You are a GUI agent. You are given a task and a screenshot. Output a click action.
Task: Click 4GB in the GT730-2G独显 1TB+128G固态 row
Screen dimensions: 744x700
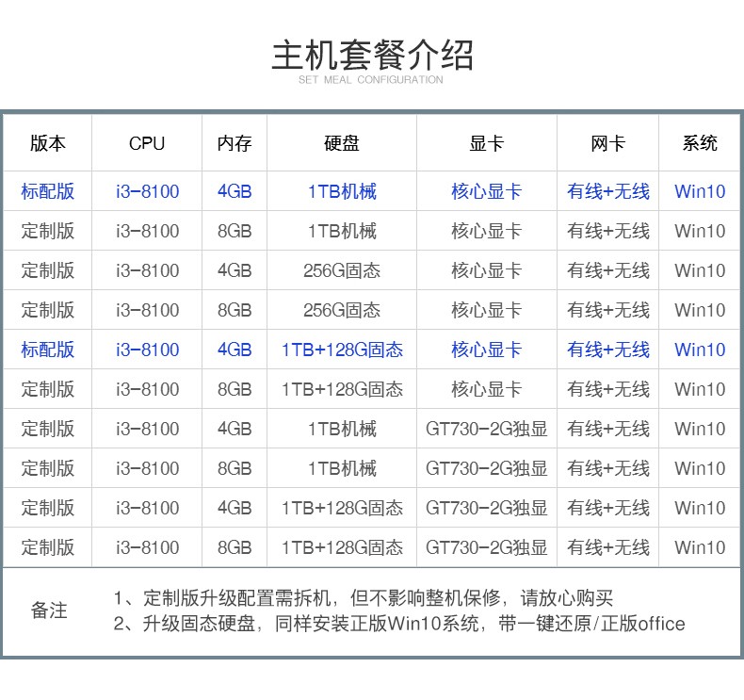235,508
